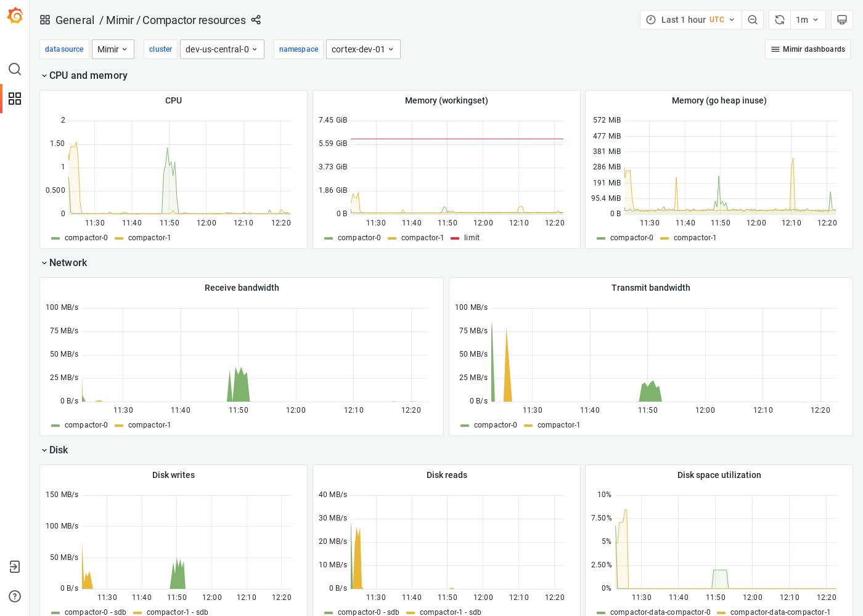Open the Search sidebar icon
Screen dimensions: 863x616
pos(14,69)
